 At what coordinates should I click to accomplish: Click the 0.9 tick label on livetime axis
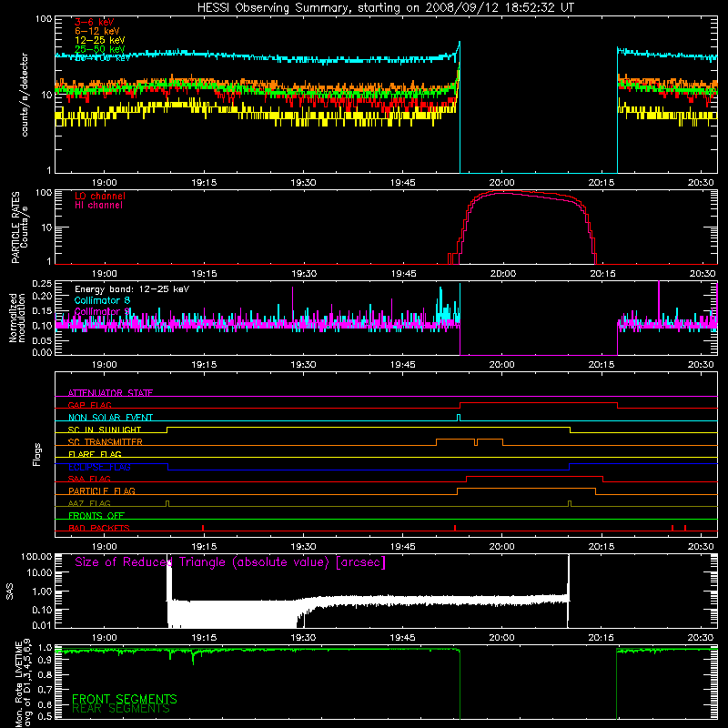45,661
